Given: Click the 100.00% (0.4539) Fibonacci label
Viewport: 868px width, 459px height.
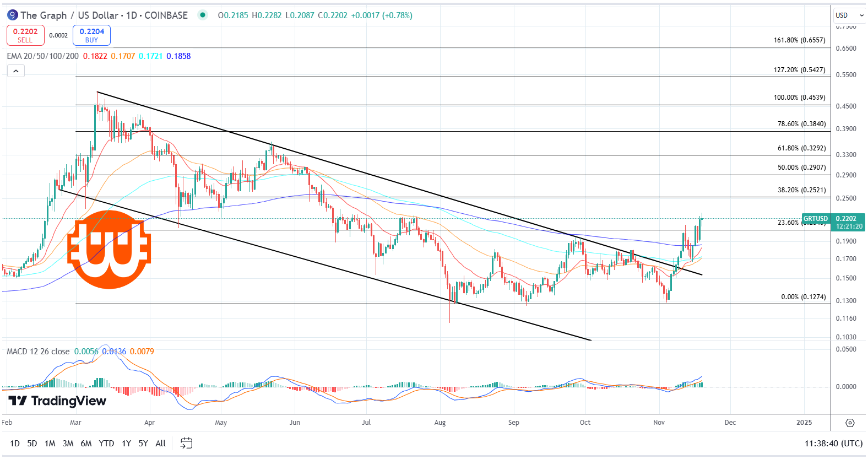Looking at the screenshot, I should point(800,98).
